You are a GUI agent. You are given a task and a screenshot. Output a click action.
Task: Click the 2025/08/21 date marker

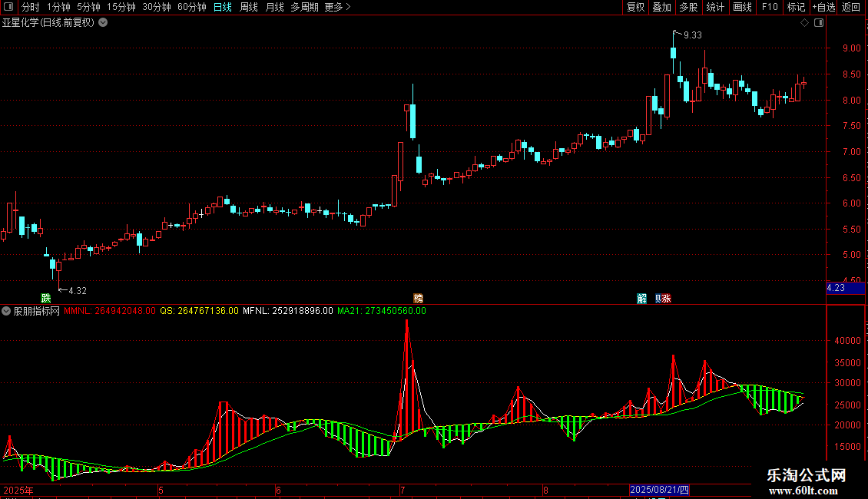tap(659, 490)
